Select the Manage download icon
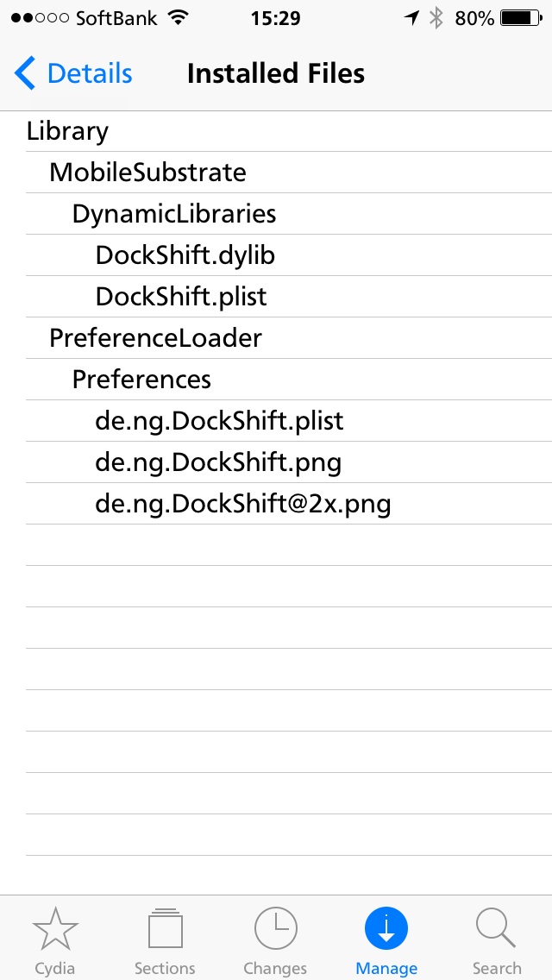Screen dimensions: 552x980 pos(386,929)
